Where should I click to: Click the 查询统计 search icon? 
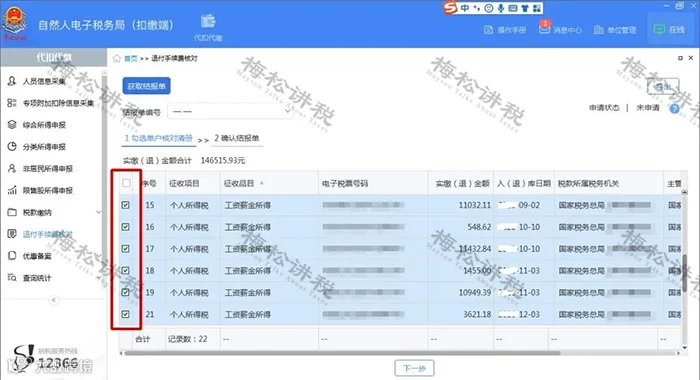pos(12,277)
